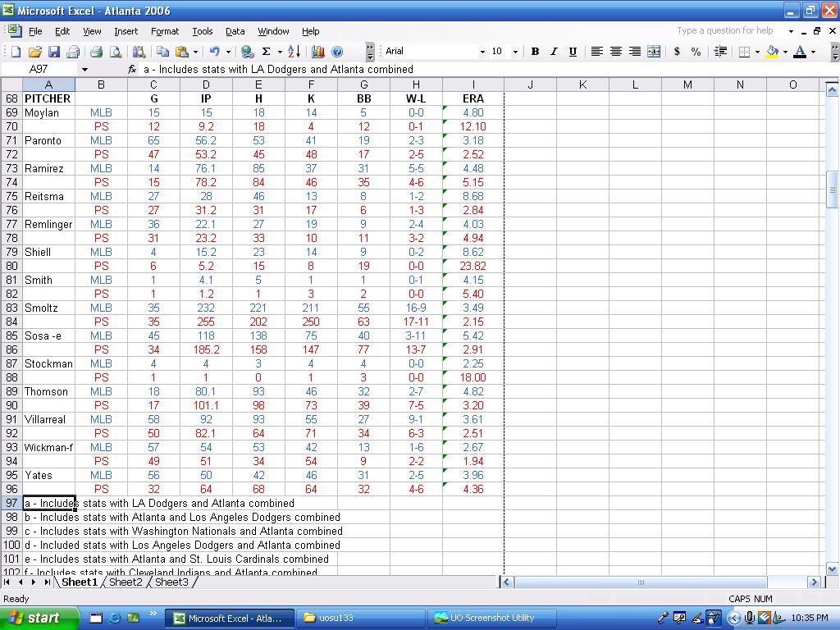The image size is (840, 630).
Task: Select the cell with Smoltz
Action: click(x=48, y=308)
